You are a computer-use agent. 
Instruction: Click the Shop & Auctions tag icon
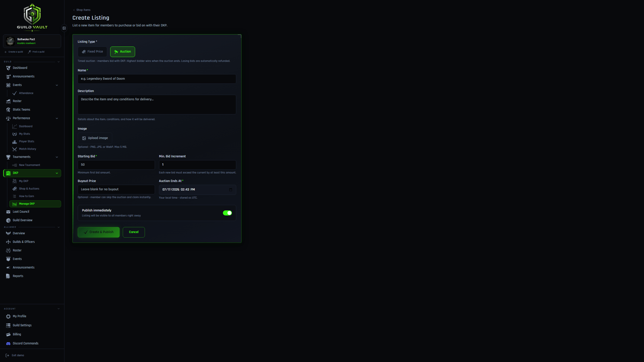point(15,189)
